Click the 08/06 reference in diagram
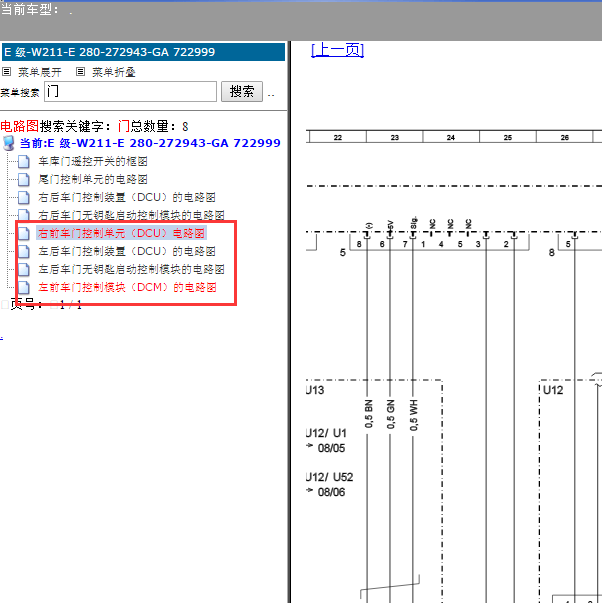The image size is (602, 603). (331, 492)
